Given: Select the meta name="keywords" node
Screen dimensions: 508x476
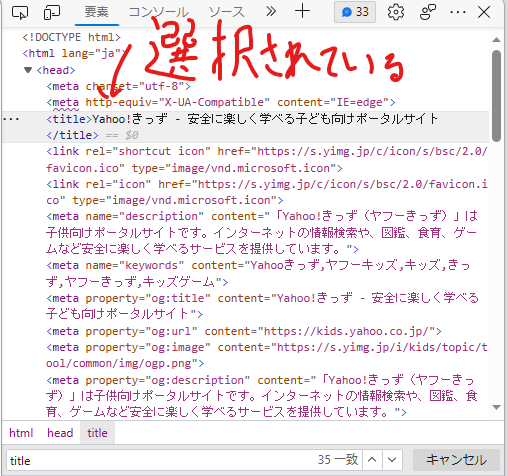Looking at the screenshot, I should click(x=258, y=274).
